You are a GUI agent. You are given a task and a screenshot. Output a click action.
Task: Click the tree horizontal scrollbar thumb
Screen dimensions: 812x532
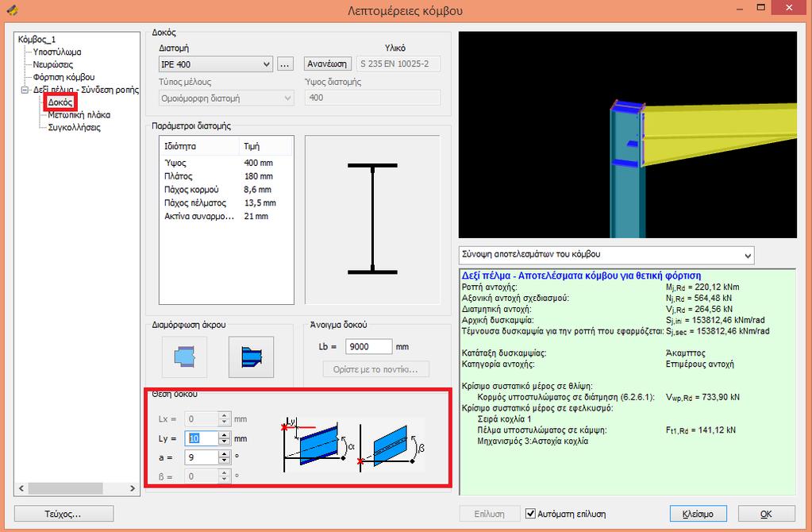point(65,488)
